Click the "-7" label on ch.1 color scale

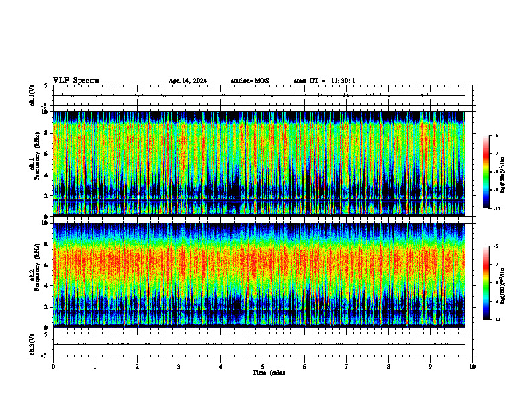[496, 154]
